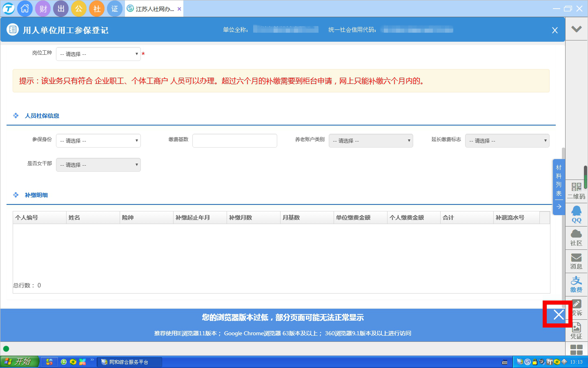The width and height of the screenshot is (588, 368).
Task: Open QQ from the right sidebar
Action: [576, 214]
